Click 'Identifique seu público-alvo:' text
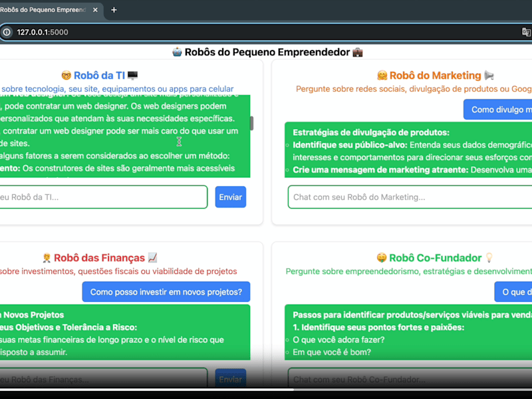 coord(350,145)
